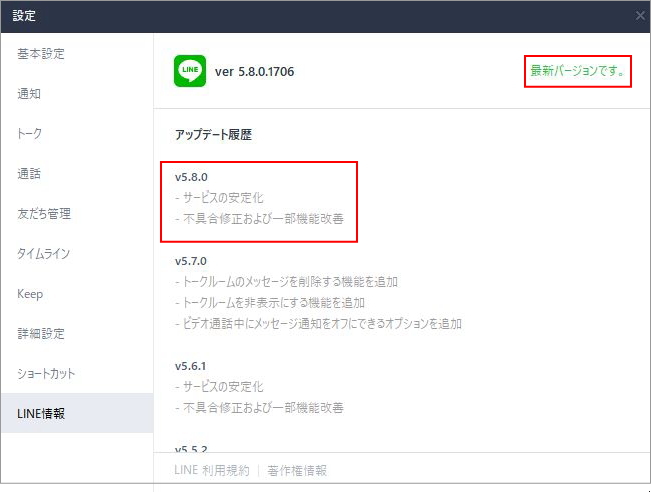Open the 詳細設定 section
The height and width of the screenshot is (492, 651).
[41, 334]
